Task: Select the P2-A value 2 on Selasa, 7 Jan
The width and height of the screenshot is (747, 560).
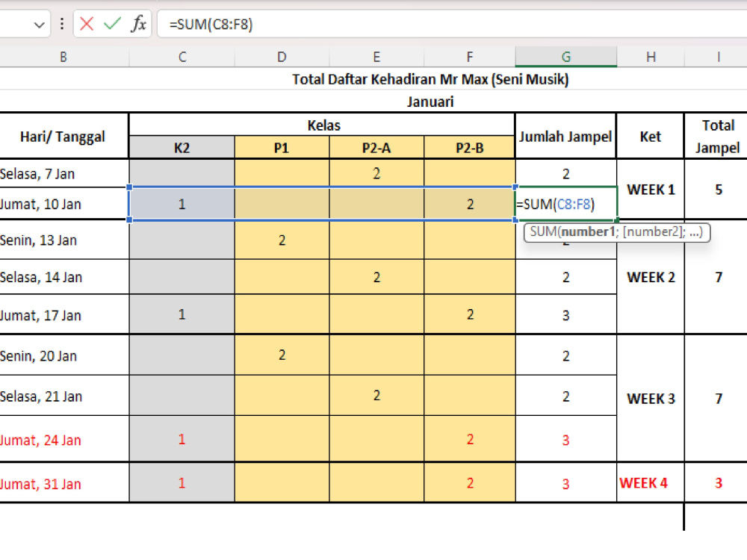Action: point(376,173)
